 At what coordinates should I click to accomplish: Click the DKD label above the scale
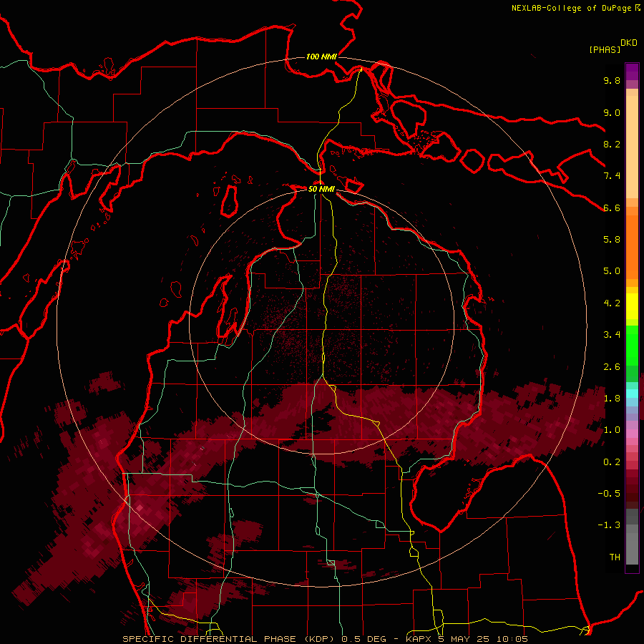pyautogui.click(x=629, y=43)
